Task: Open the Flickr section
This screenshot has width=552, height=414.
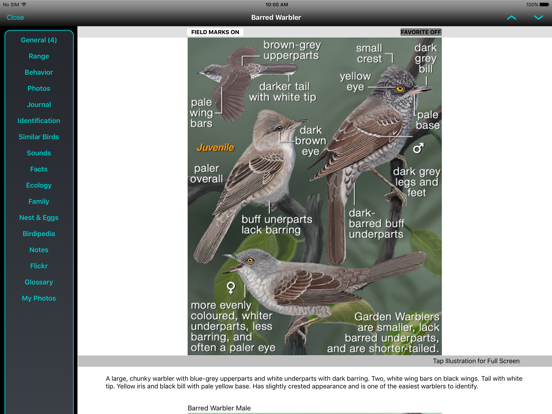Action: click(39, 266)
